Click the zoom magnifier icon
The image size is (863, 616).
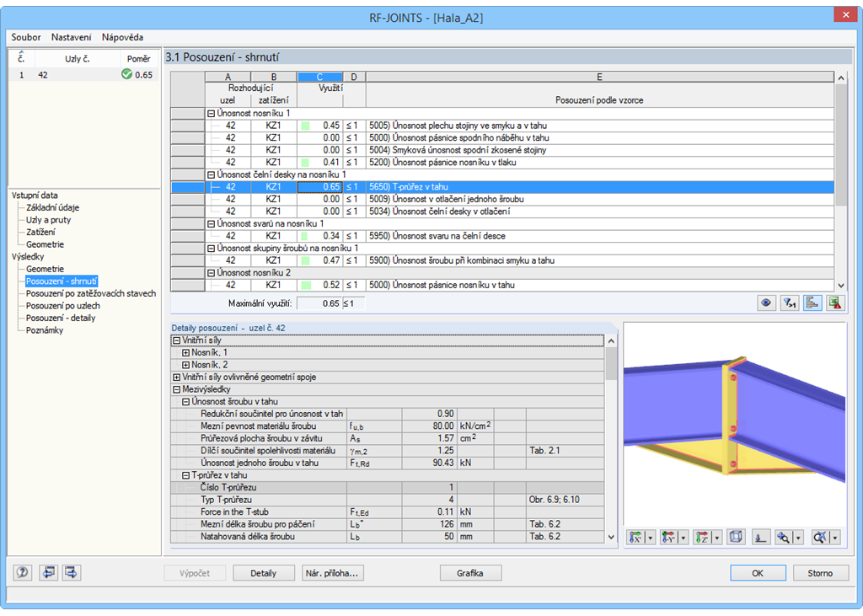pyautogui.click(x=783, y=538)
